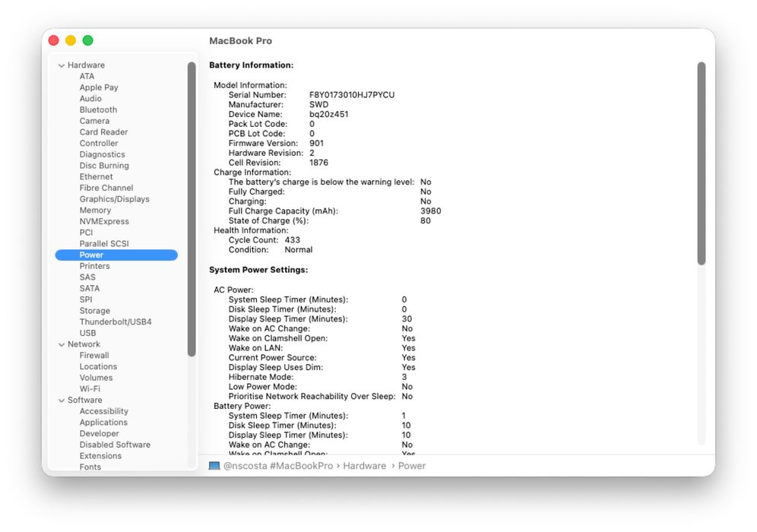757x532 pixels.
Task: Select ATA in the sidebar
Action: coord(87,76)
